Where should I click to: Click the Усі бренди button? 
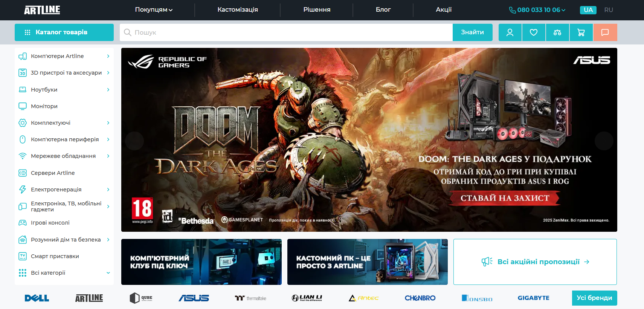point(594,298)
